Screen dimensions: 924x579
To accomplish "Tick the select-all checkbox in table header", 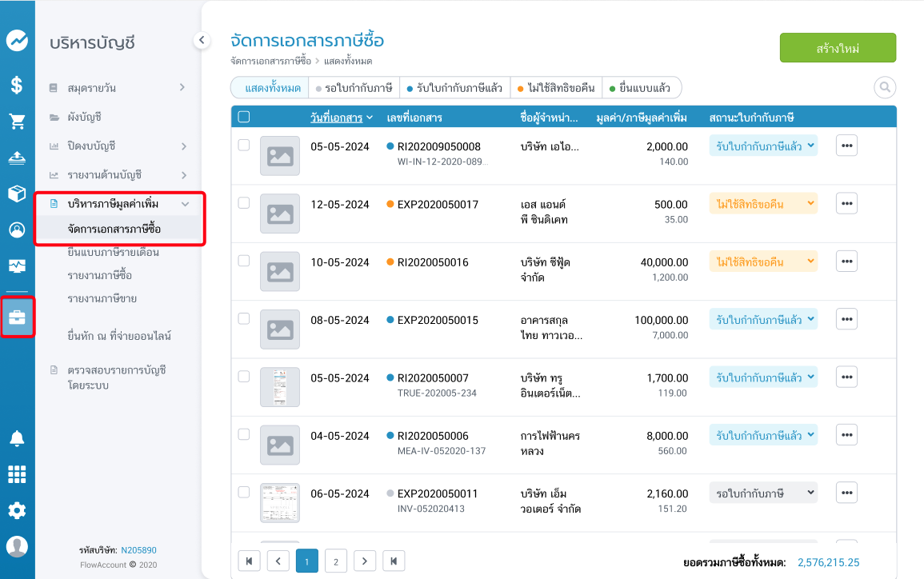I will [244, 117].
